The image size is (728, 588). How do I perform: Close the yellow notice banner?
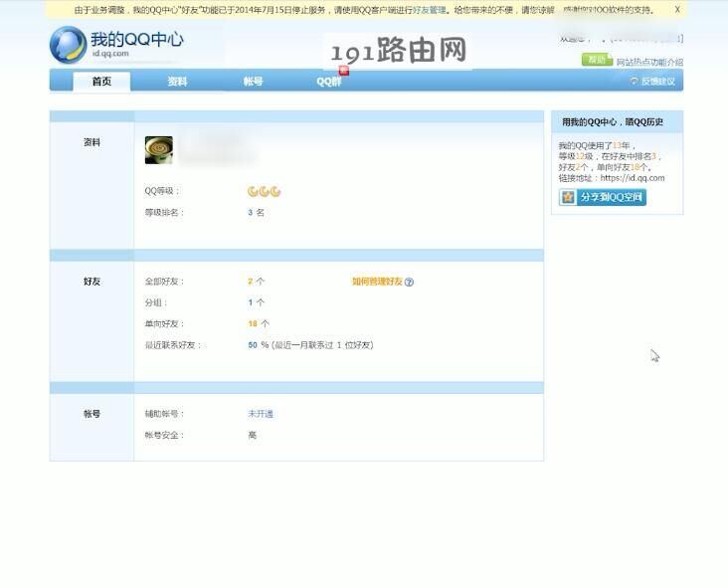(677, 10)
